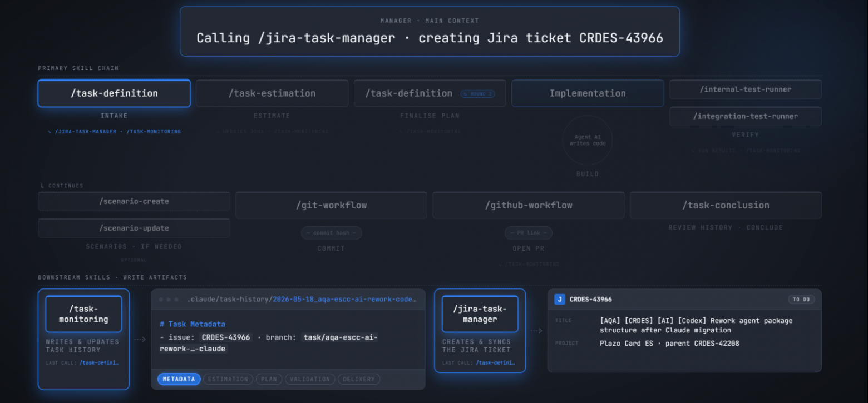Click 'WRITES & UPDATES TASK HISTORY' description
The width and height of the screenshot is (868, 403).
[82, 346]
